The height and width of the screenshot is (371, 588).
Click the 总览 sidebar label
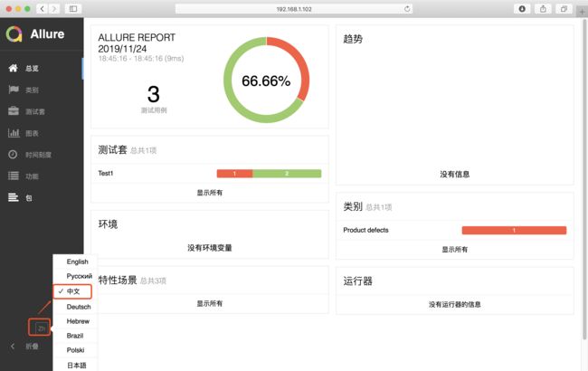tap(32, 68)
